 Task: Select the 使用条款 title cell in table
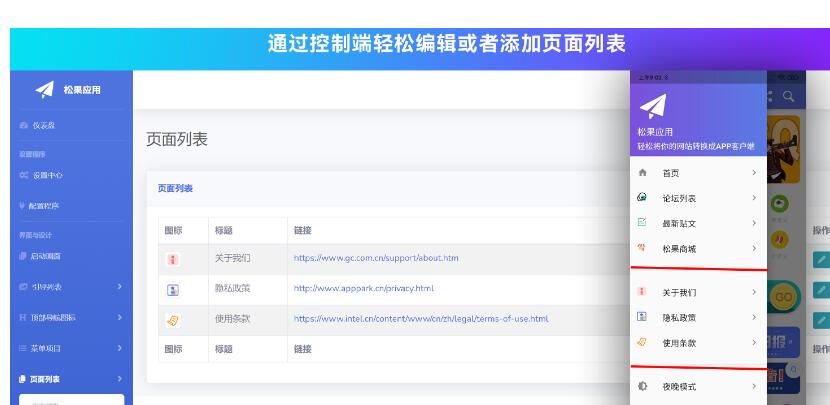click(232, 319)
